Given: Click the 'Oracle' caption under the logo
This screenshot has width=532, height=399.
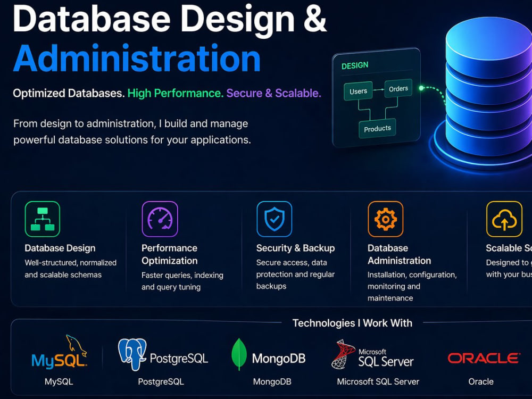Looking at the screenshot, I should click(x=481, y=381).
